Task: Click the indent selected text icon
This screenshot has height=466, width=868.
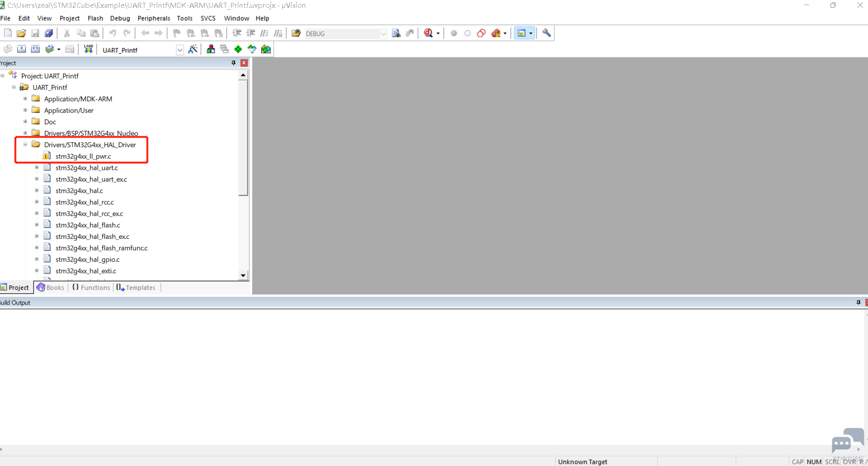Action: tap(237, 33)
